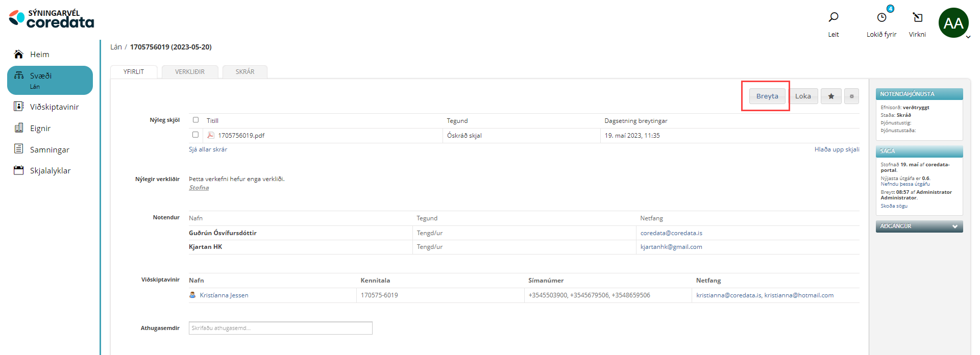Image resolution: width=980 pixels, height=355 pixels.
Task: Open the AA user avatar menu
Action: click(x=953, y=23)
